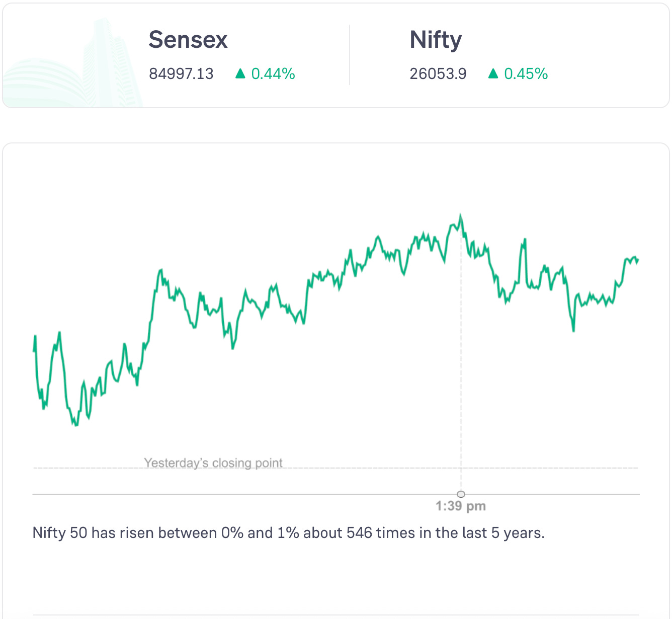Click the green up triangle beside 0.44%

tap(240, 74)
